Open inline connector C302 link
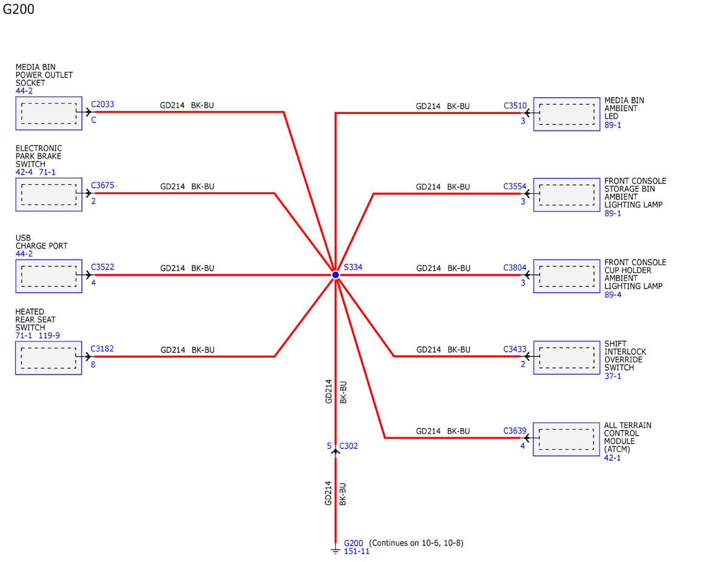Viewport: 728px width, 562px height. coord(349,446)
